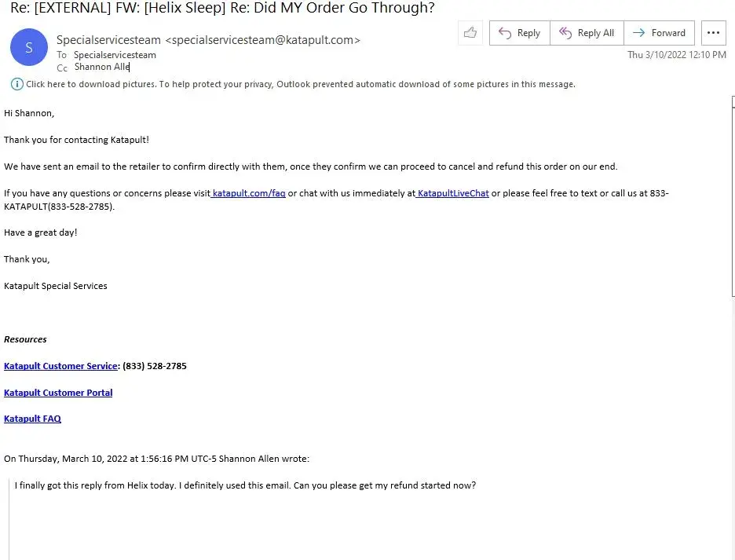This screenshot has height=560, width=735.
Task: Click the sender avatar circle with S
Action: click(29, 47)
